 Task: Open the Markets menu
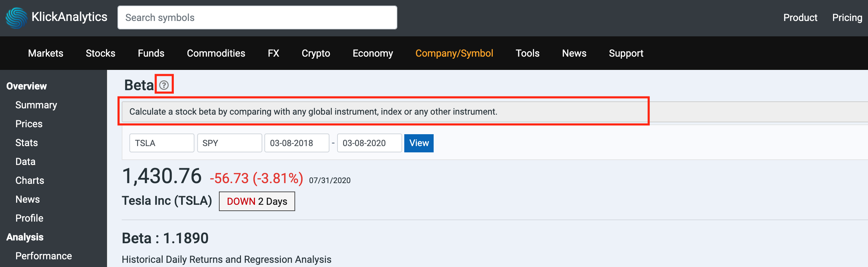[46, 53]
